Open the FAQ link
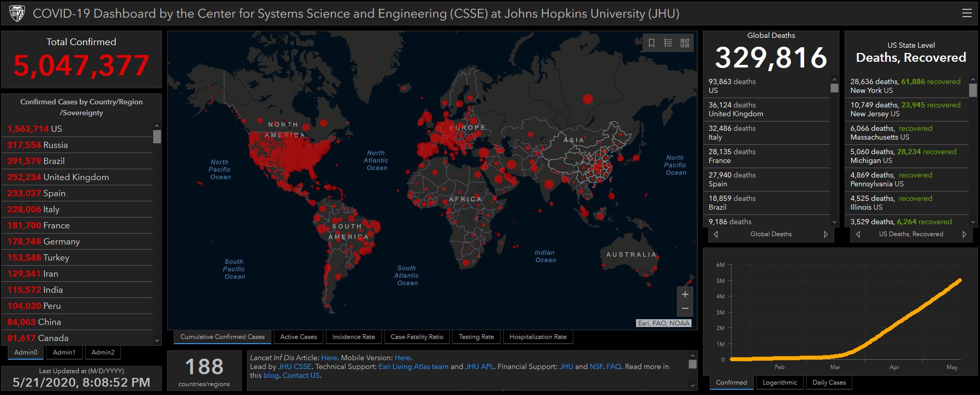 point(614,366)
